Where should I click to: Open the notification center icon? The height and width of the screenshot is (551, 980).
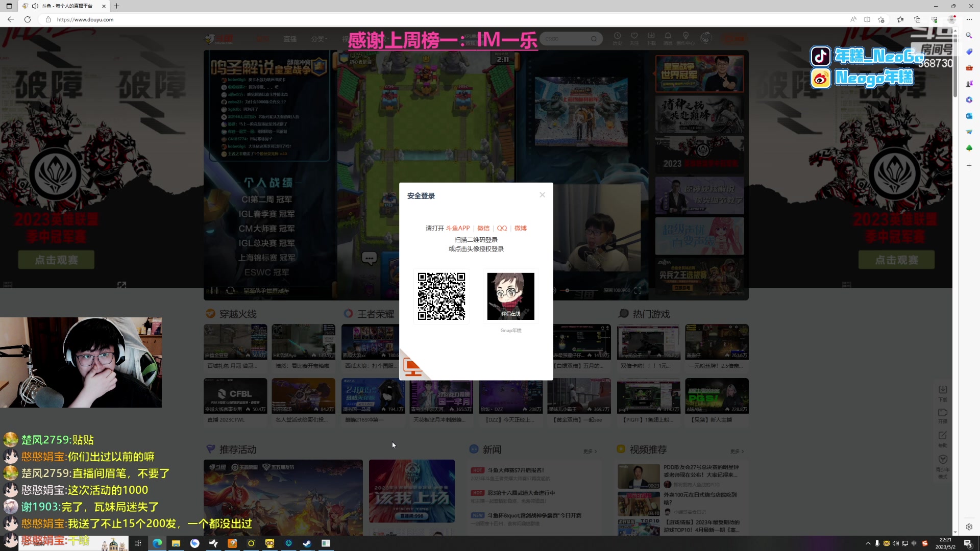(x=968, y=543)
